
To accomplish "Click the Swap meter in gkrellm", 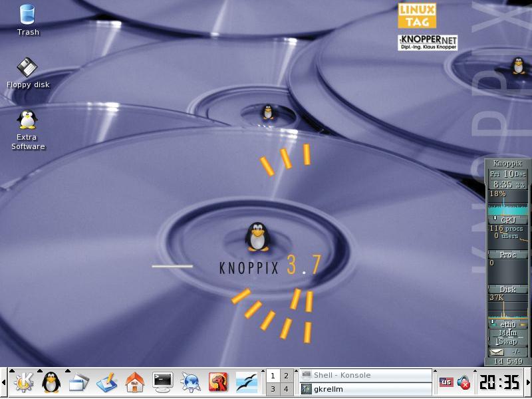I will (508, 342).
